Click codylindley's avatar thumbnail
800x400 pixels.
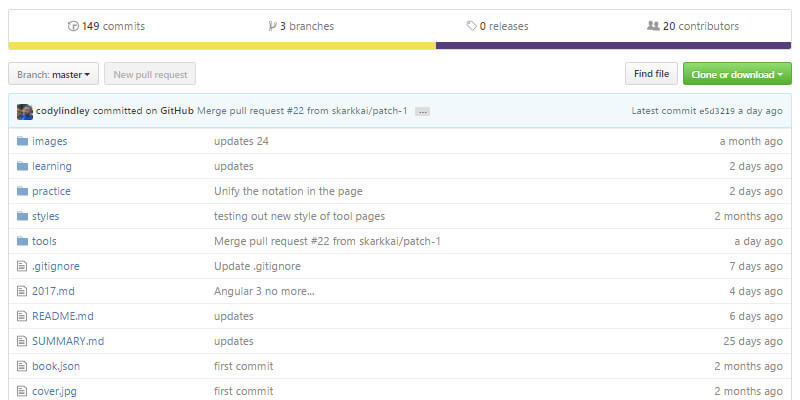pos(25,111)
